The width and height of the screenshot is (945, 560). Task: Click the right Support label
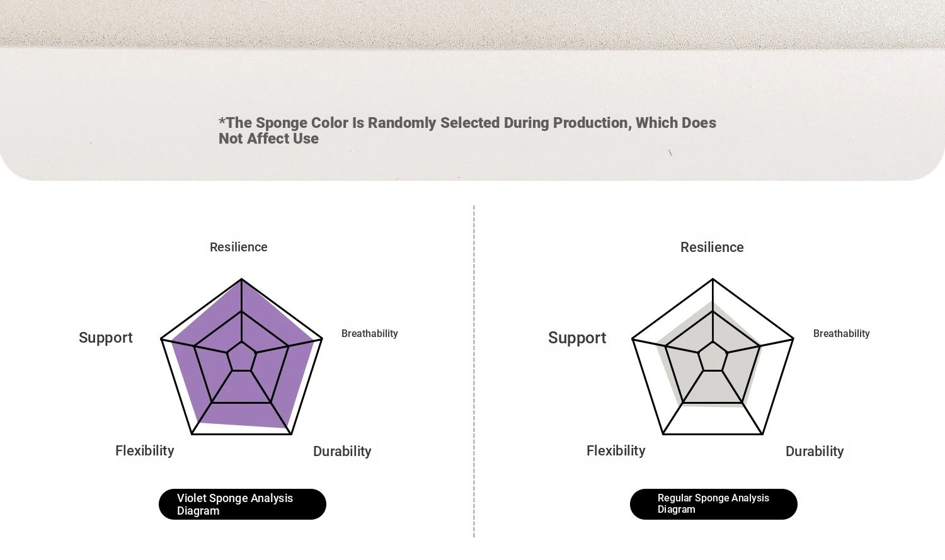point(577,338)
